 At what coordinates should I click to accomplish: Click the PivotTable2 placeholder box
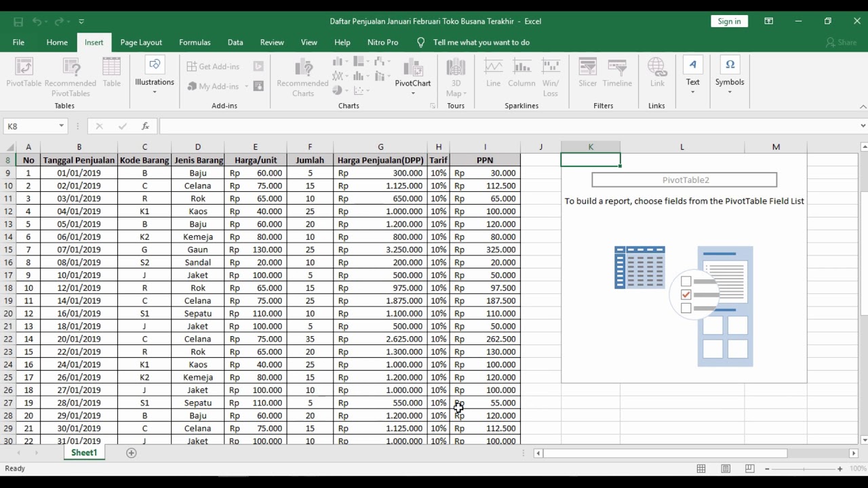[x=684, y=180]
